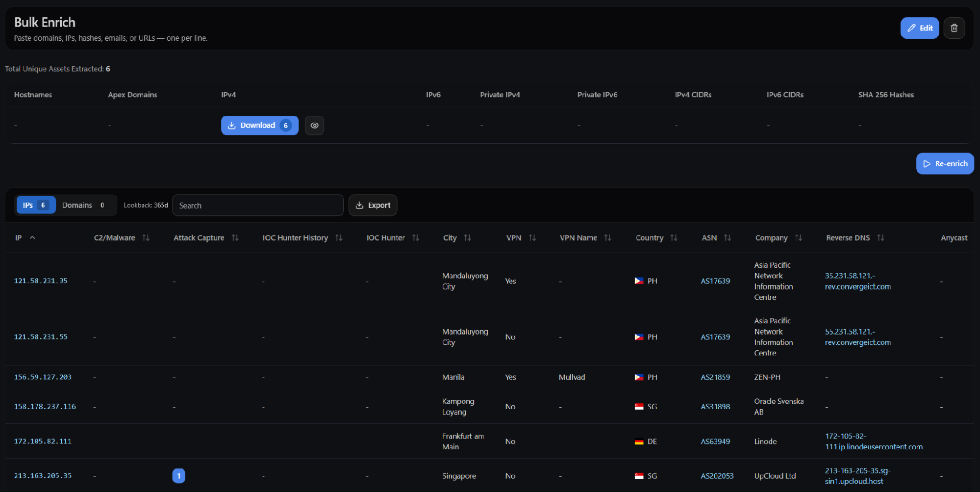
Task: Open the upcloud.host reverse DNS link
Action: click(857, 476)
